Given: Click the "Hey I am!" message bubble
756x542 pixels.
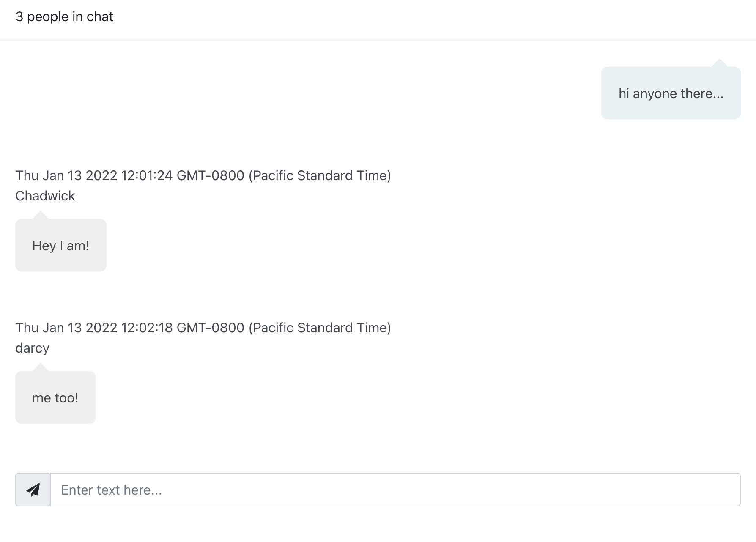Looking at the screenshot, I should click(x=61, y=246).
